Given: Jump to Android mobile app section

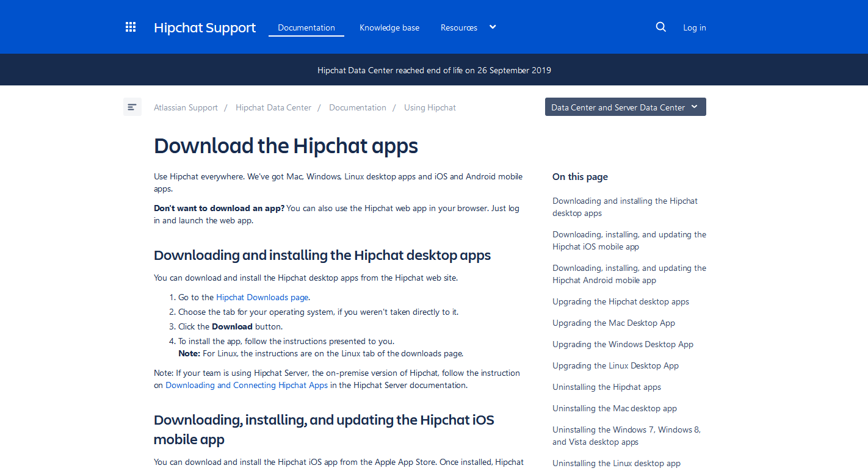Looking at the screenshot, I should (x=629, y=274).
